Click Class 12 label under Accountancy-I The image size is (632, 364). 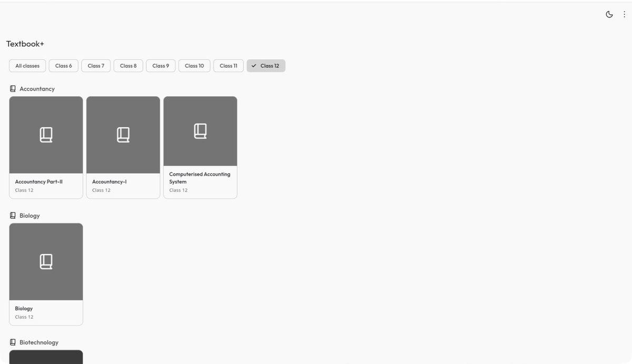pyautogui.click(x=101, y=190)
